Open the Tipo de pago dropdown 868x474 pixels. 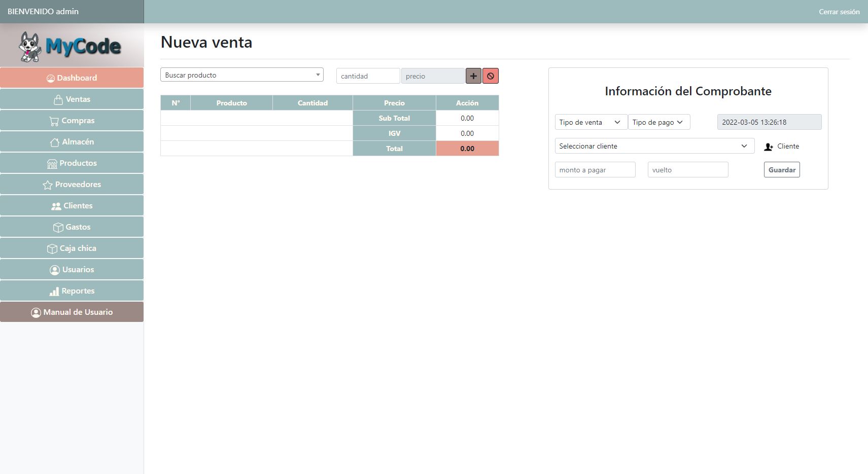click(x=658, y=122)
